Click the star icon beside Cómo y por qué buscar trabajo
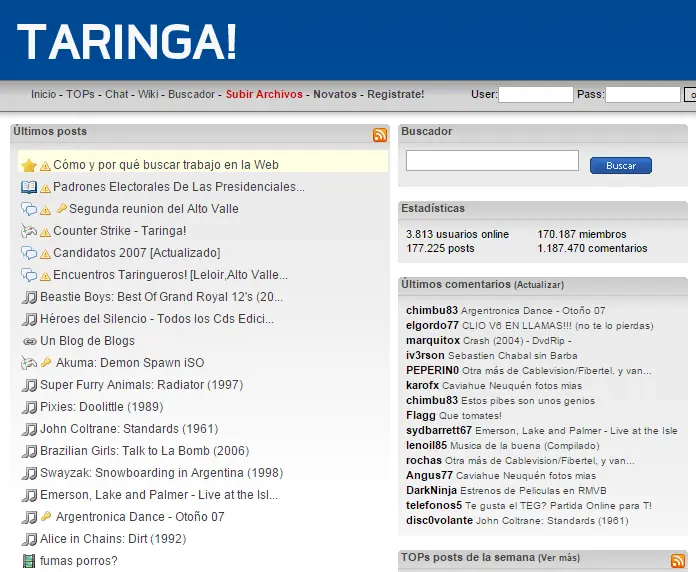Image resolution: width=696 pixels, height=572 pixels. click(x=29, y=165)
